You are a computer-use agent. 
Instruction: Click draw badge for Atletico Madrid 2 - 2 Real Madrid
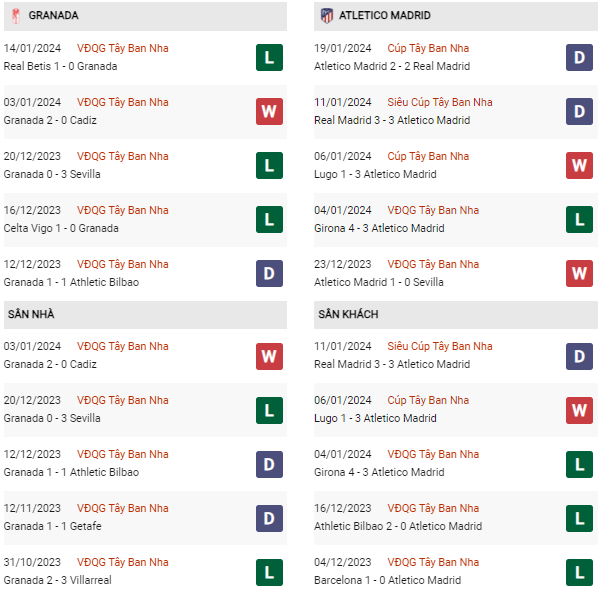pos(580,57)
